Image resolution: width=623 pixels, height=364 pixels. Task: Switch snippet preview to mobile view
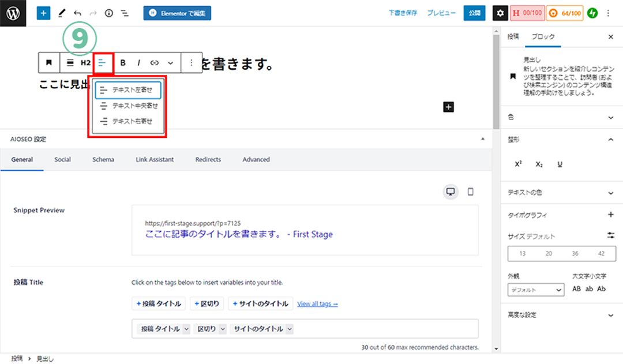pyautogui.click(x=470, y=192)
